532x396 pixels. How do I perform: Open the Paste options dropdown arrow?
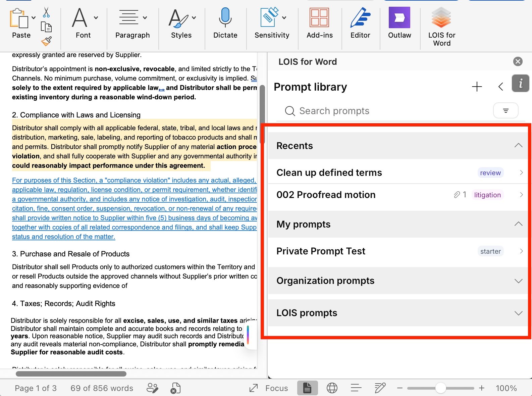(33, 18)
